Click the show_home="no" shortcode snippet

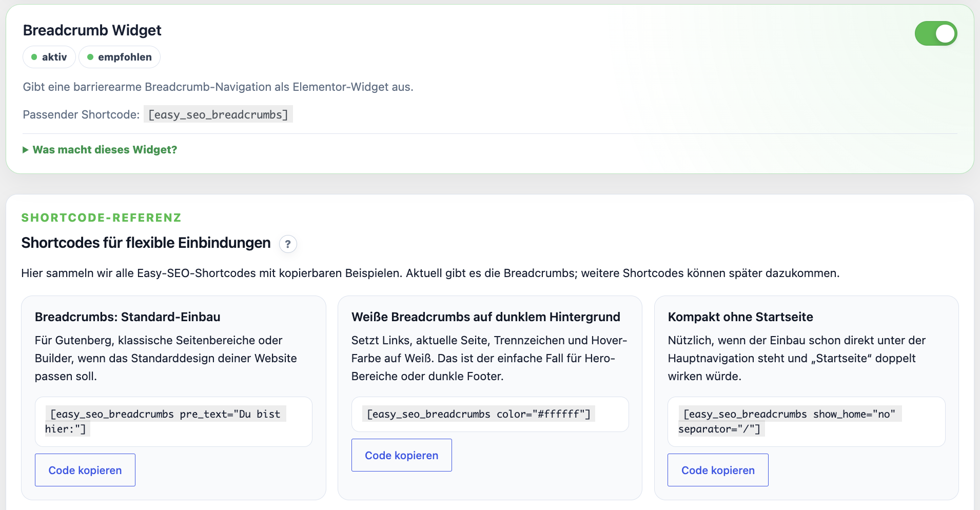[790, 421]
